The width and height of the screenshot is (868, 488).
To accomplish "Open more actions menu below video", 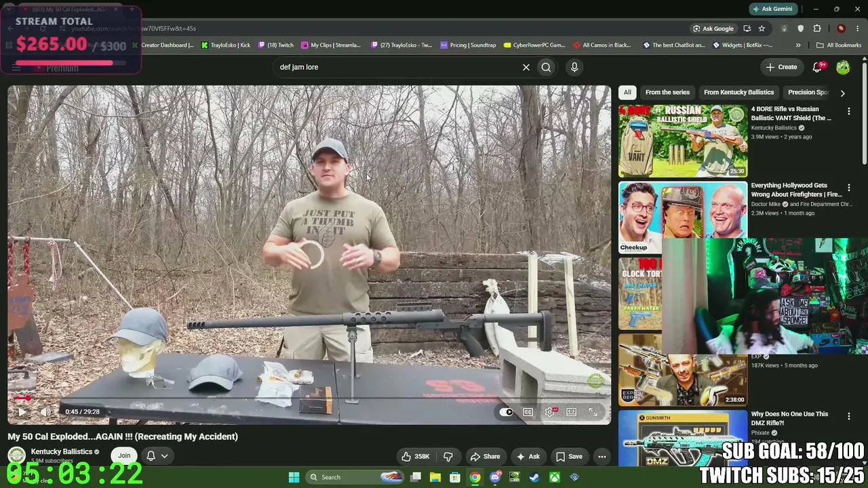I will 601,456.
